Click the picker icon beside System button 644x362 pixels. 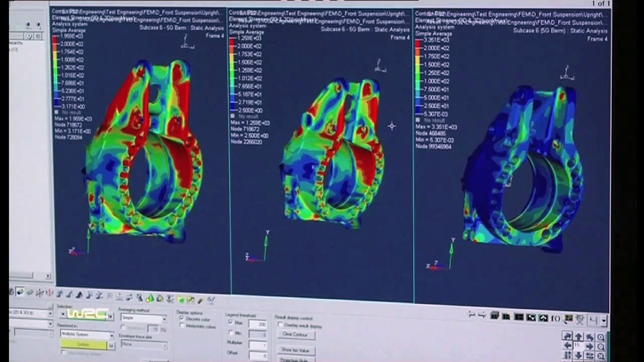click(x=111, y=345)
